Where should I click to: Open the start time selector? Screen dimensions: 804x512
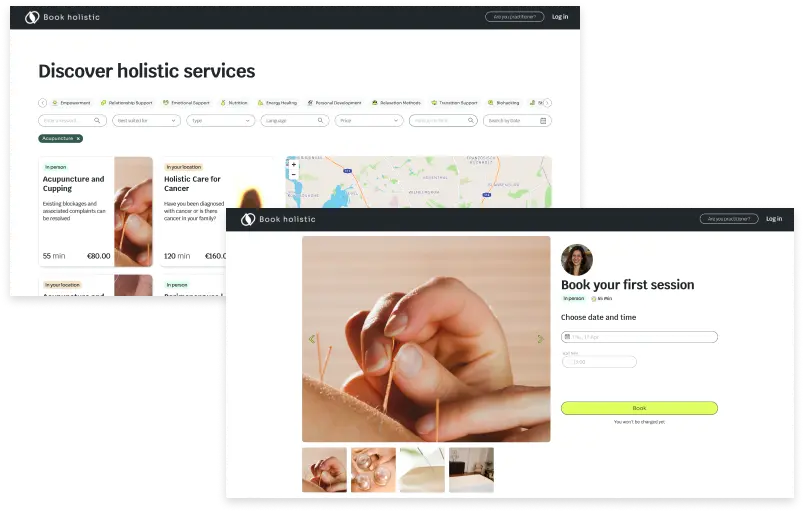[x=599, y=362]
